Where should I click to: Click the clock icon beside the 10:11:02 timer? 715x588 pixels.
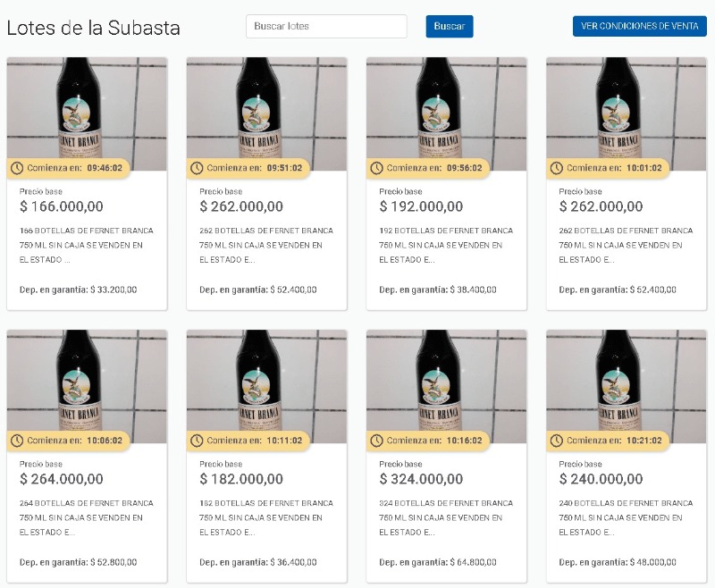pyautogui.click(x=197, y=441)
